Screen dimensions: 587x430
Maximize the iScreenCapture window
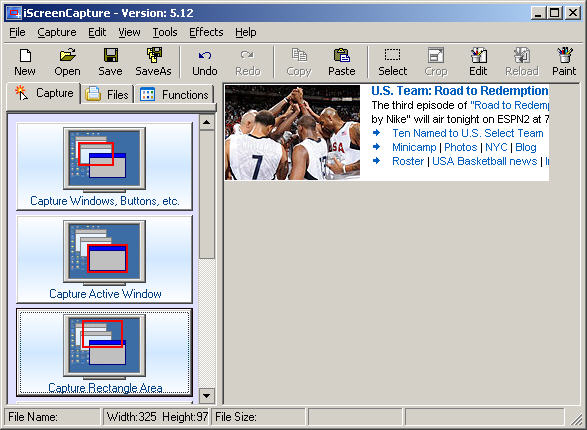coord(554,13)
